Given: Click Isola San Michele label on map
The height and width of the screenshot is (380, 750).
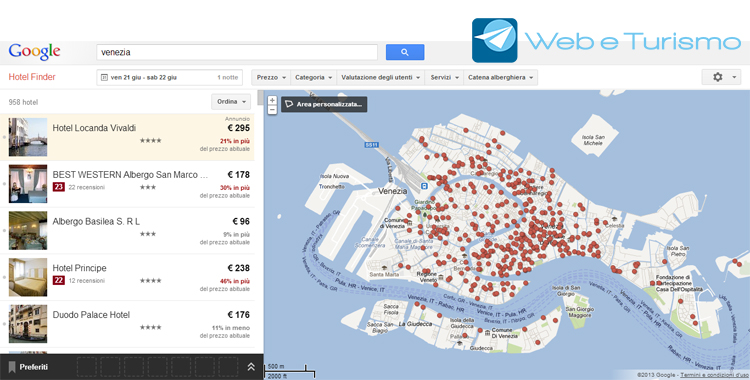Looking at the screenshot, I should tap(593, 140).
